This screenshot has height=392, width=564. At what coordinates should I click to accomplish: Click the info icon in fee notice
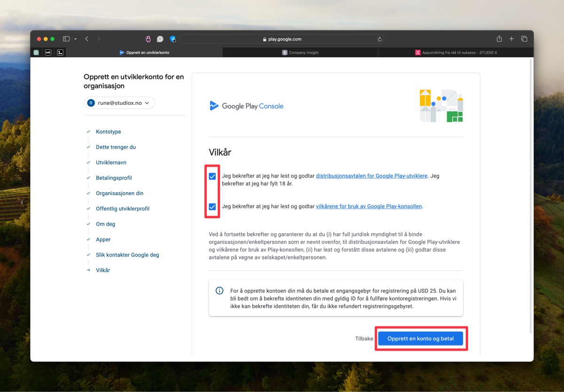click(x=219, y=290)
